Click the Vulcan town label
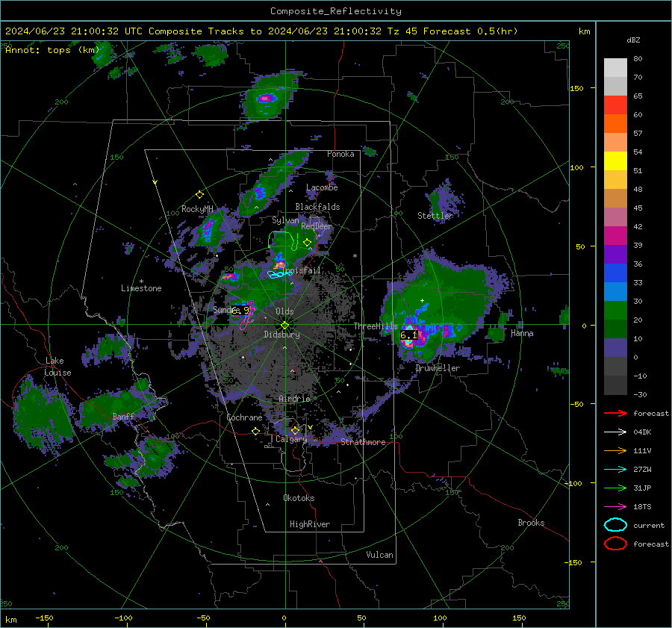Screen dimensions: 672x628 click(x=379, y=555)
